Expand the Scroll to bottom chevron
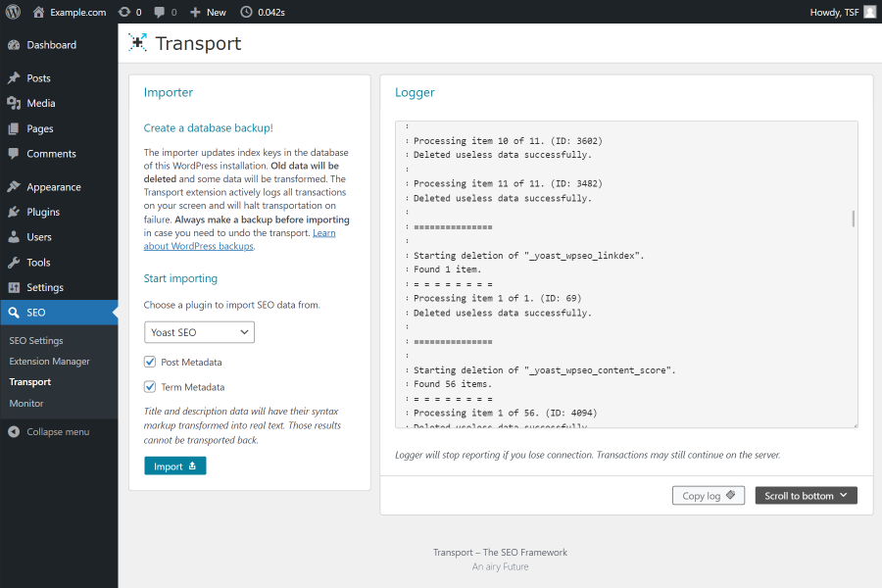 click(x=845, y=495)
